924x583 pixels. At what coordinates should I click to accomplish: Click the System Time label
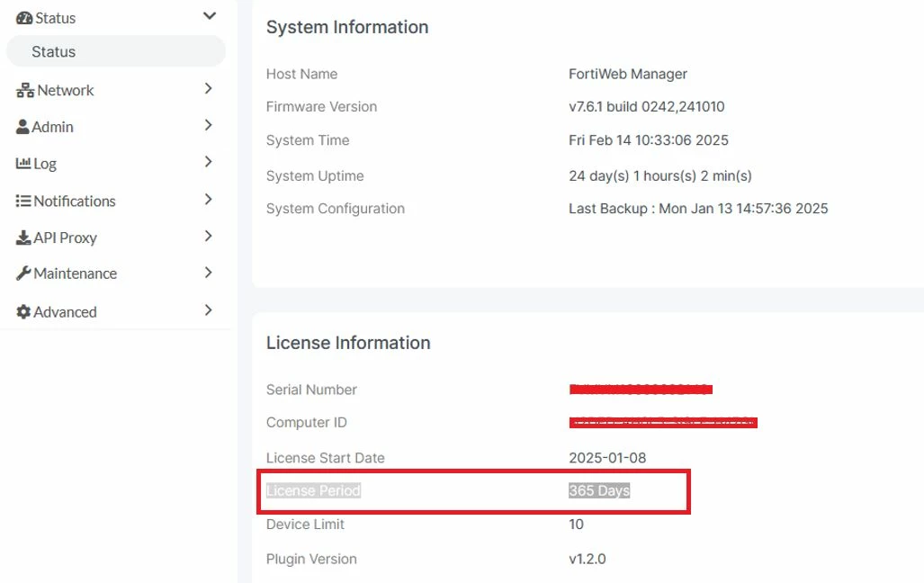click(308, 140)
